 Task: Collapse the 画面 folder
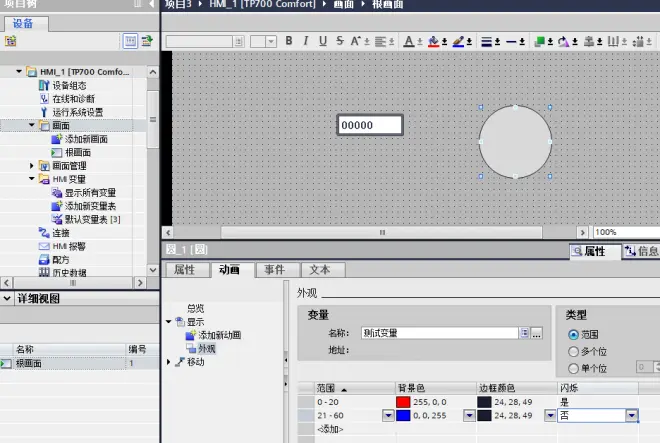(x=32, y=125)
